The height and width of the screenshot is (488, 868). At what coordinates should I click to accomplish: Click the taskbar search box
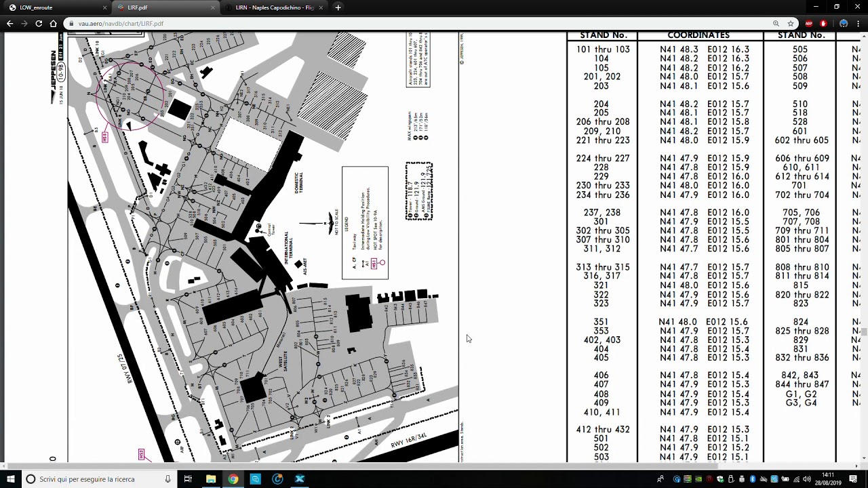click(x=100, y=479)
